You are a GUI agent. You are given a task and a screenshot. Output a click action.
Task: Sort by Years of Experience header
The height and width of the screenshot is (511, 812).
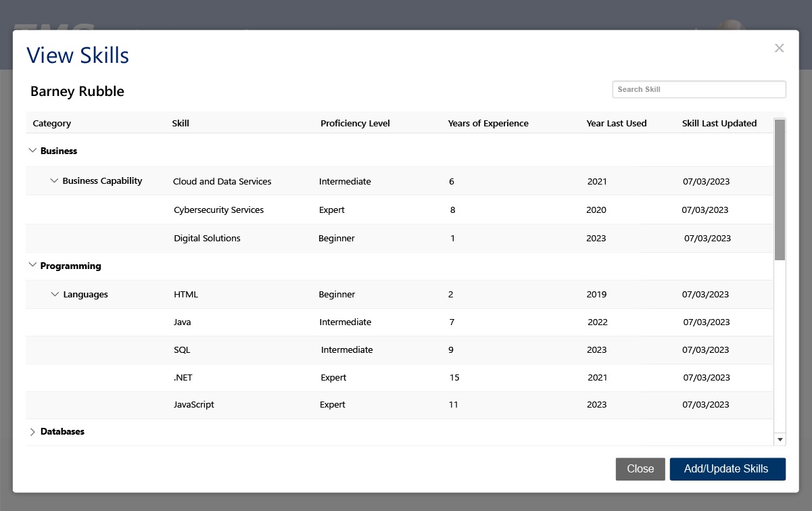pyautogui.click(x=488, y=124)
